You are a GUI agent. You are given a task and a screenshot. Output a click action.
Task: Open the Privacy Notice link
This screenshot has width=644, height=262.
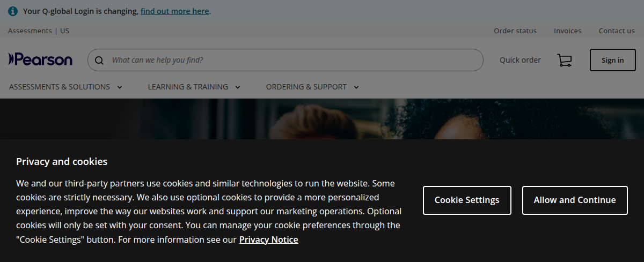268,239
